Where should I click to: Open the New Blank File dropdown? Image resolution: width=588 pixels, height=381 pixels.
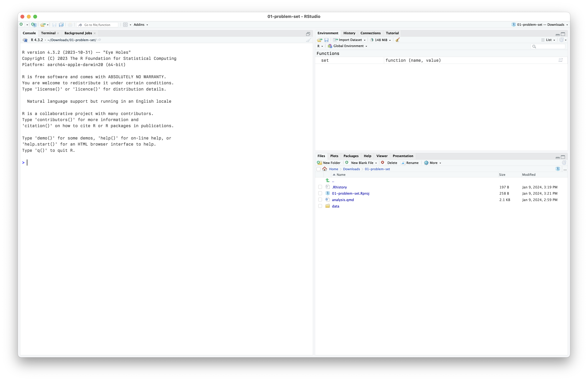click(x=361, y=163)
